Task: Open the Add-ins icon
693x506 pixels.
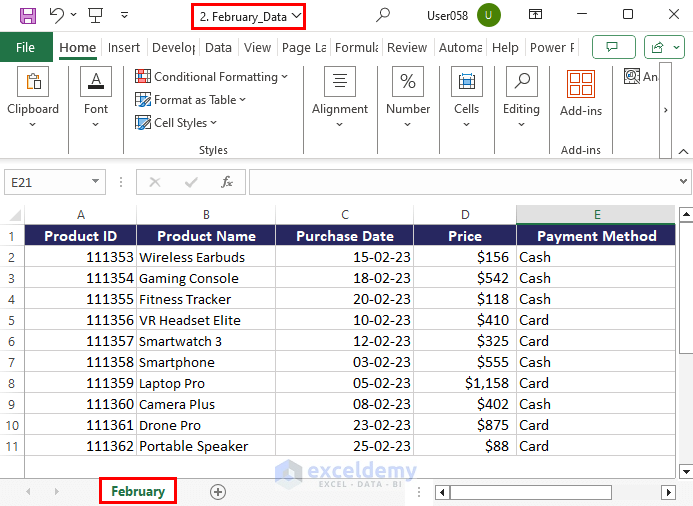Action: click(x=580, y=84)
